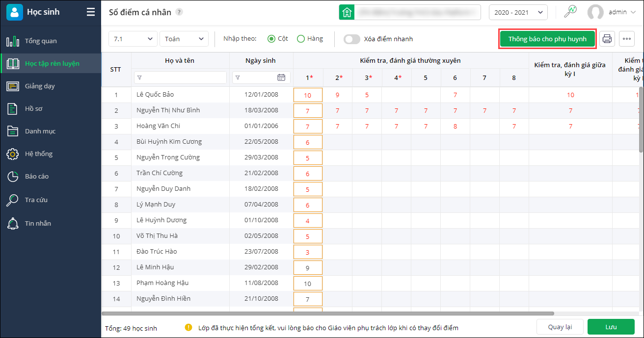Image resolution: width=644 pixels, height=338 pixels.
Task: Click the printer icon in toolbar
Action: tap(607, 39)
